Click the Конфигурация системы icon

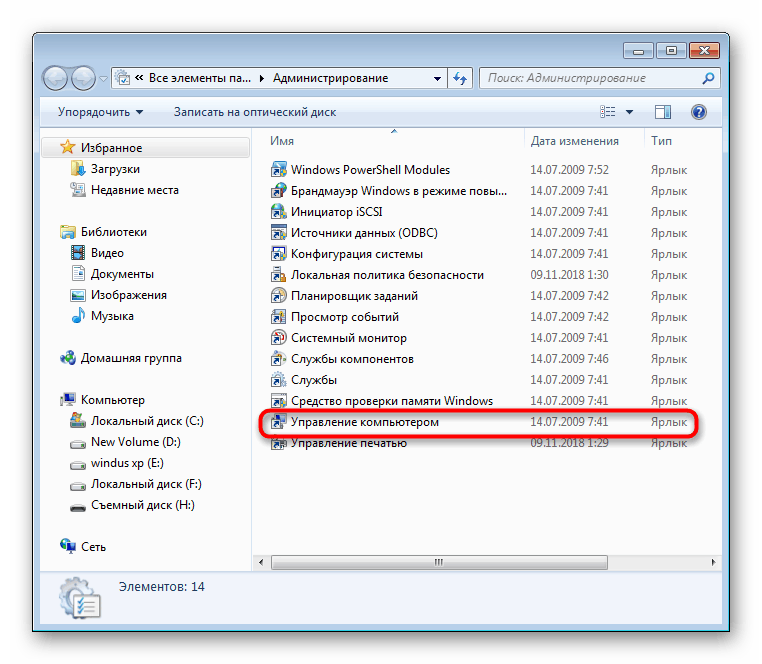[x=278, y=254]
